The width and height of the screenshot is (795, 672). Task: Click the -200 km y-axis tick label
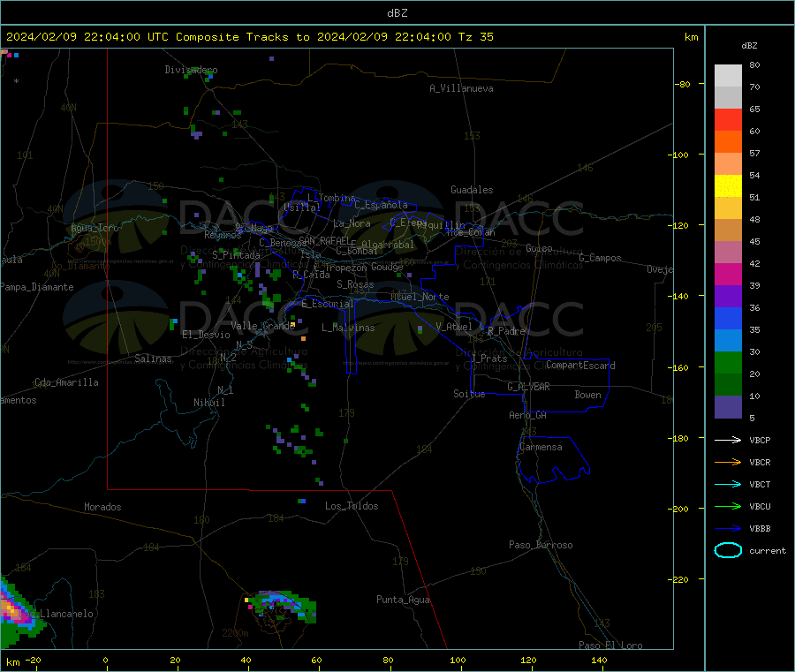coord(680,509)
